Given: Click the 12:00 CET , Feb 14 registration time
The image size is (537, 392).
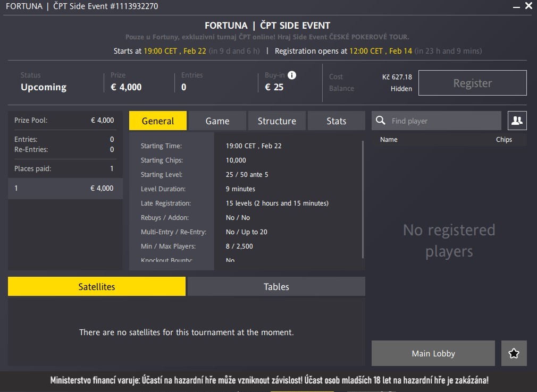Looking at the screenshot, I should (381, 51).
